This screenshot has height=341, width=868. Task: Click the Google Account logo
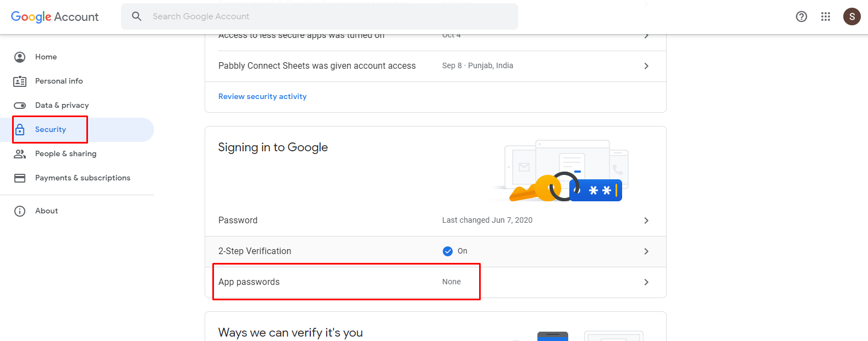pyautogui.click(x=55, y=16)
